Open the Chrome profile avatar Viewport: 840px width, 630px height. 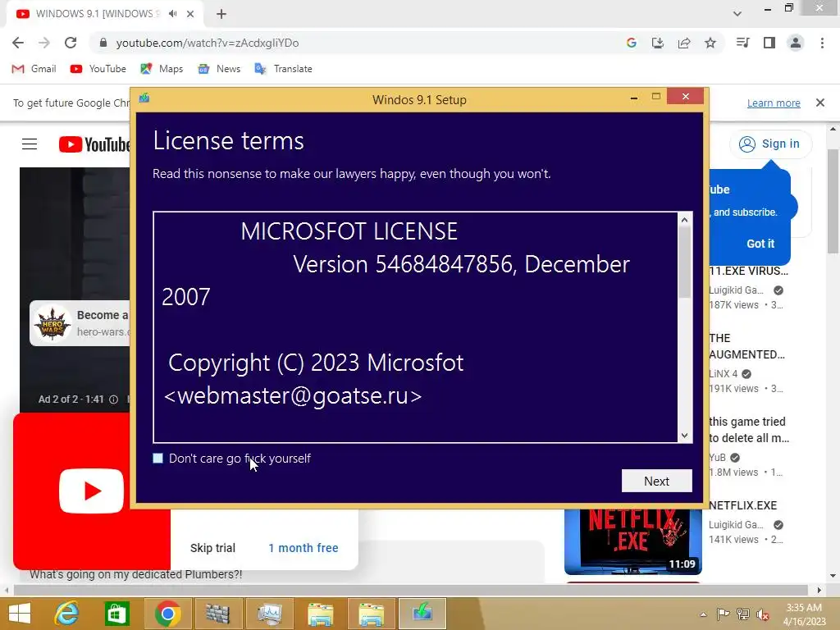796,43
